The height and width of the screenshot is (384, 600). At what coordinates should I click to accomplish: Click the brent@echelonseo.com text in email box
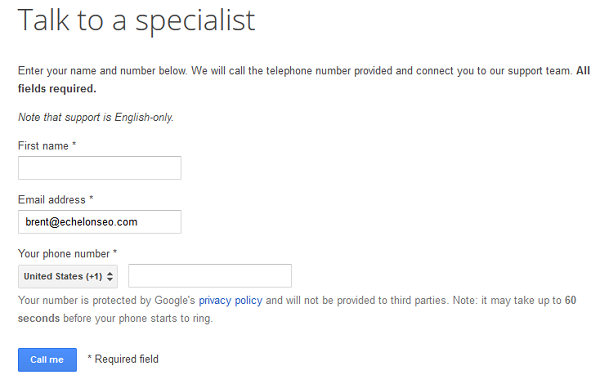(81, 222)
